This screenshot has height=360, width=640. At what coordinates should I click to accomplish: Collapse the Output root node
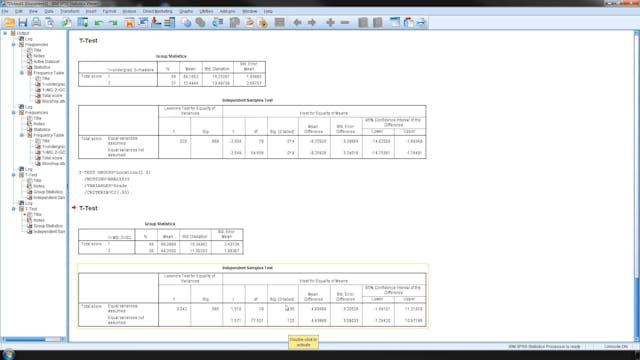tap(5, 33)
